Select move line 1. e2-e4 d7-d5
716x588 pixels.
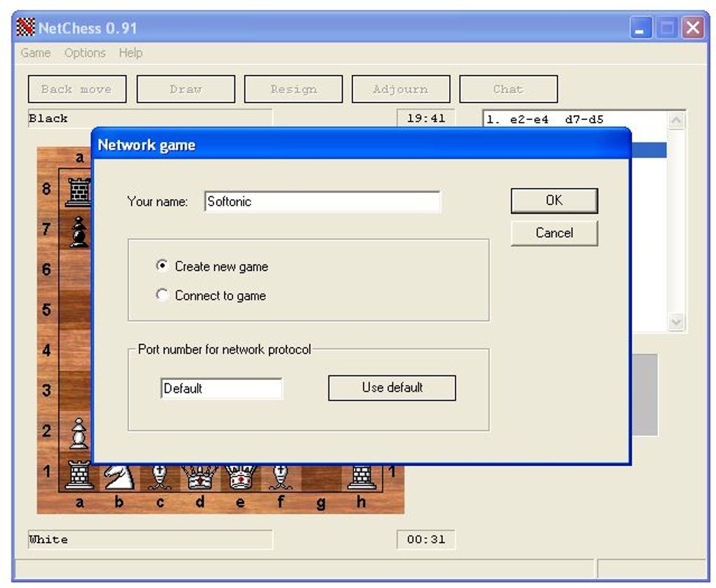click(544, 119)
